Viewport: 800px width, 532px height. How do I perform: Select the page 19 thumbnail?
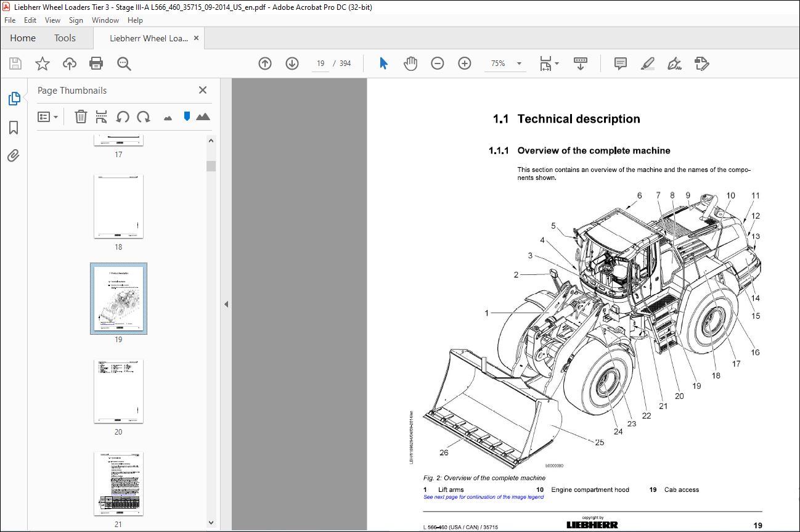pyautogui.click(x=118, y=299)
